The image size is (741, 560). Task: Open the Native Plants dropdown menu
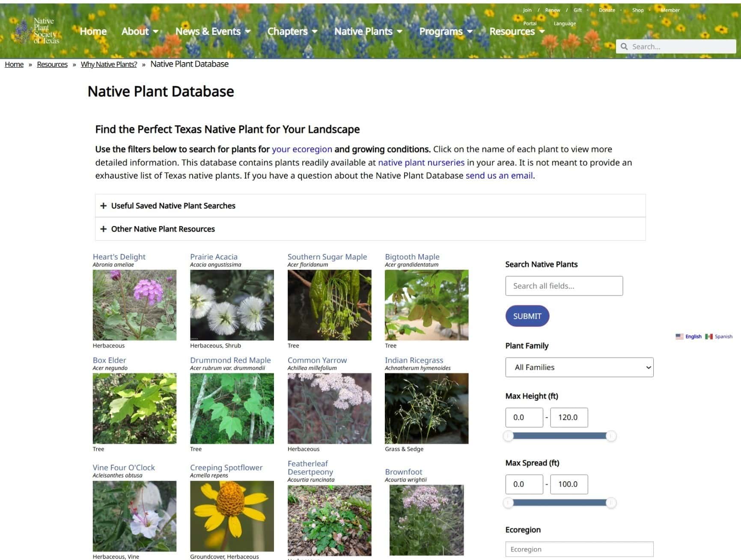point(368,31)
